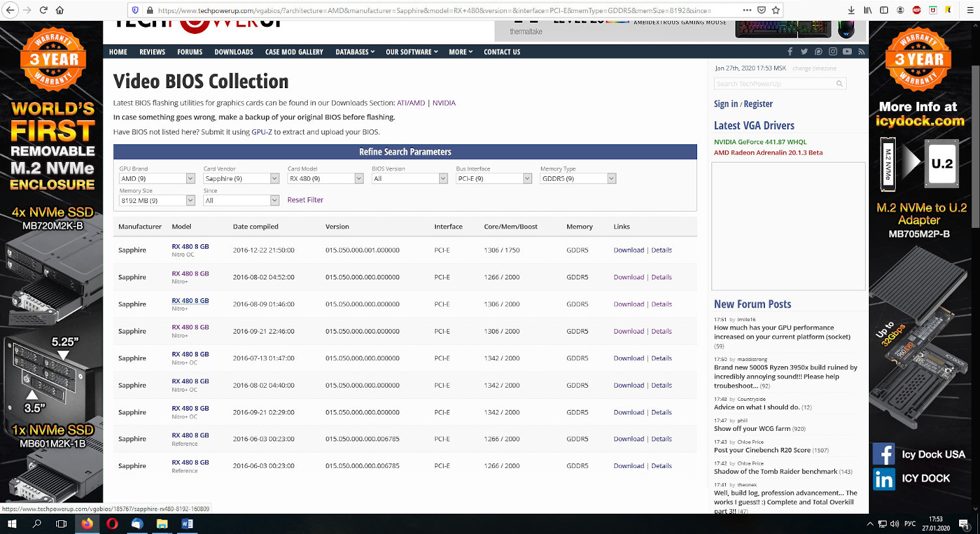This screenshot has height=534, width=980.
Task: Open TechPowerUp Twitter icon
Action: pyautogui.click(x=804, y=52)
